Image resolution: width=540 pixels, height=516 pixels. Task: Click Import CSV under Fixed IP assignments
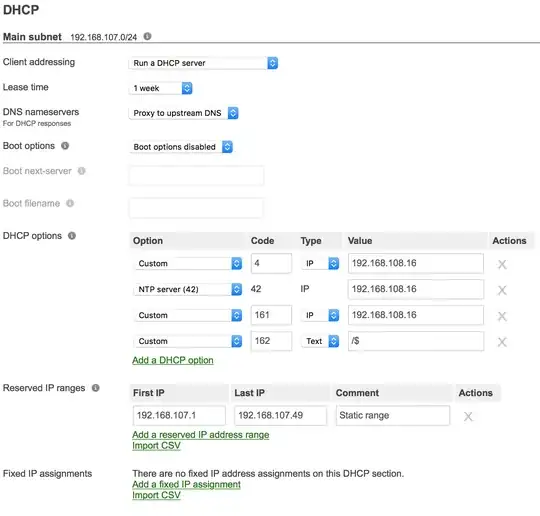pyautogui.click(x=156, y=495)
